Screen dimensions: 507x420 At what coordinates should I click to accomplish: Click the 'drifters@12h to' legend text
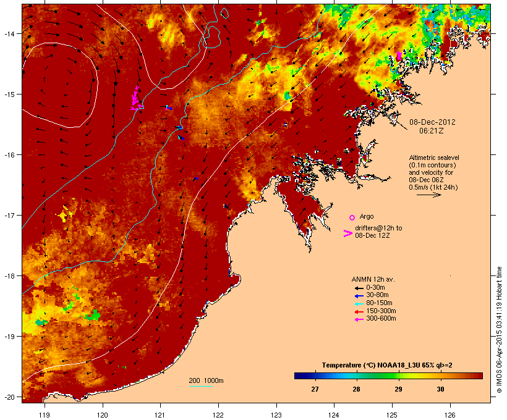pyautogui.click(x=378, y=228)
